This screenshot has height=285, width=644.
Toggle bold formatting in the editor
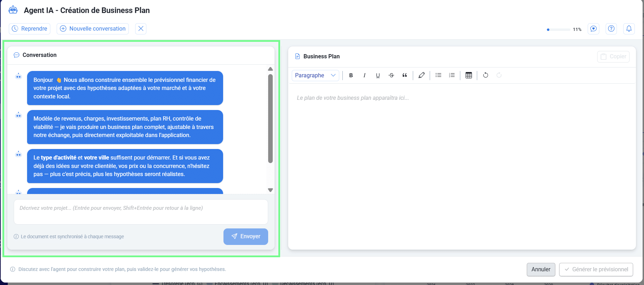pos(351,75)
